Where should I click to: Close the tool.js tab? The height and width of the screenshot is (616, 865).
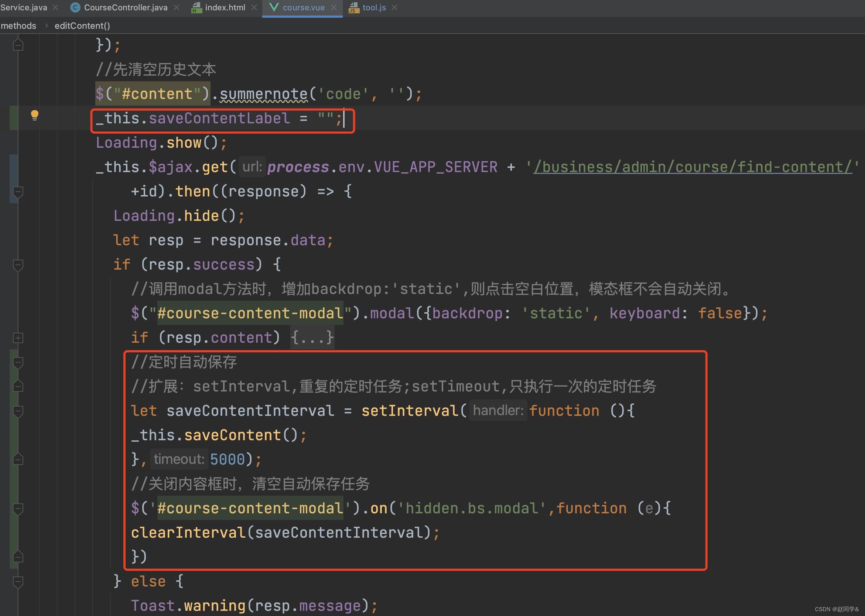[394, 8]
